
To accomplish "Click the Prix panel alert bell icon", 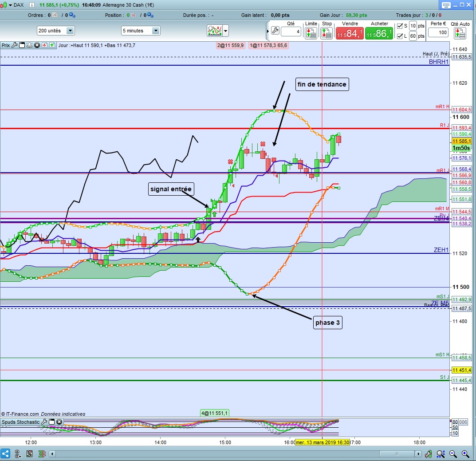I will (x=29, y=45).
